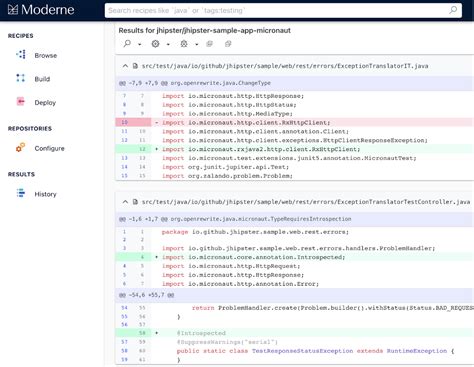Click hunk header org.openrewrite.java.ChangeType
Viewport: 474px width, 367px height.
click(295, 83)
